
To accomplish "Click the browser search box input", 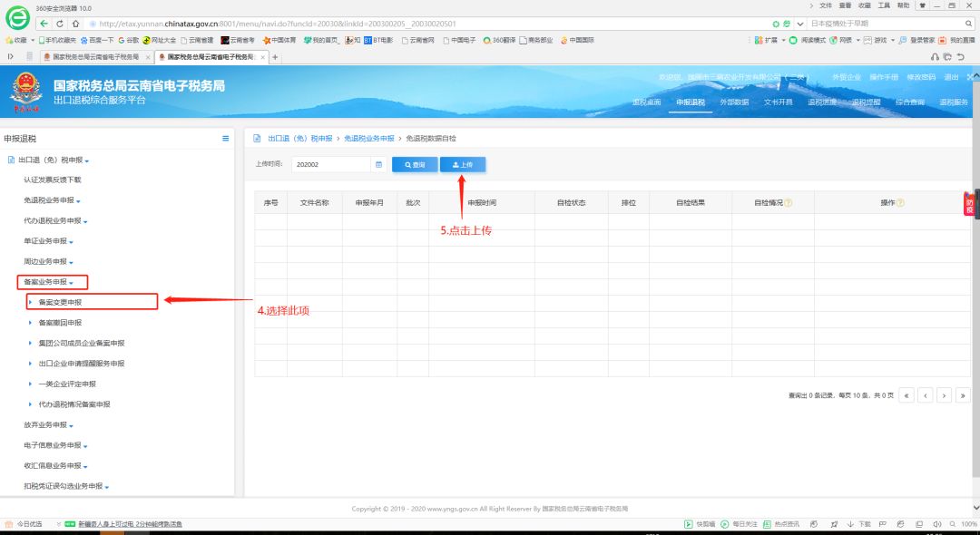I will (x=885, y=24).
